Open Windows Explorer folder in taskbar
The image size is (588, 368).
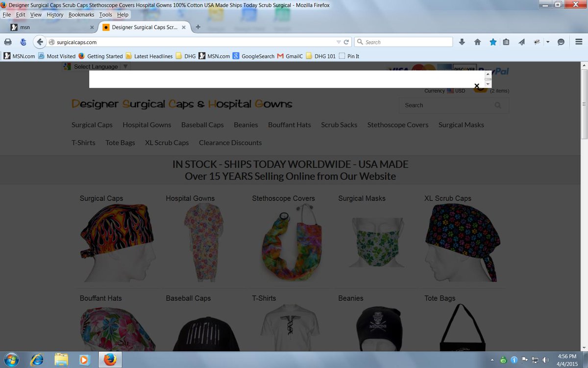coord(61,360)
